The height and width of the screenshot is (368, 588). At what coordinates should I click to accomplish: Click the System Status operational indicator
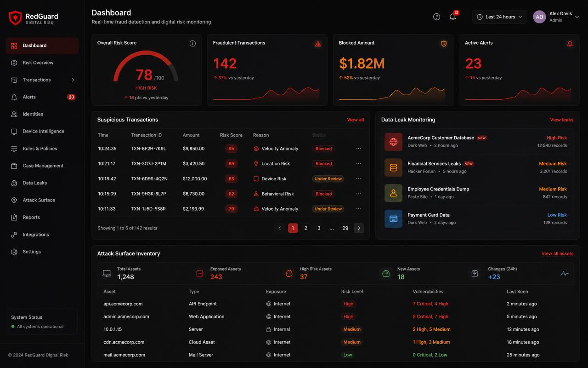tap(38, 327)
